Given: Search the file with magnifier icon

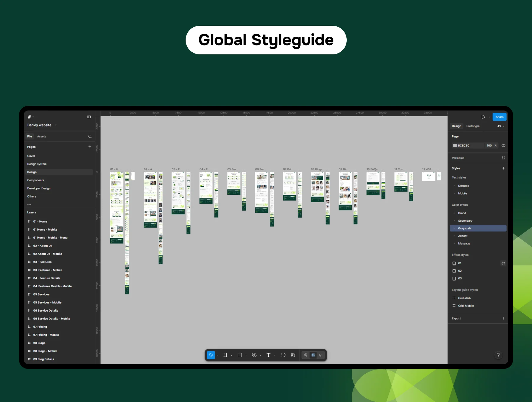Looking at the screenshot, I should tap(90, 136).
